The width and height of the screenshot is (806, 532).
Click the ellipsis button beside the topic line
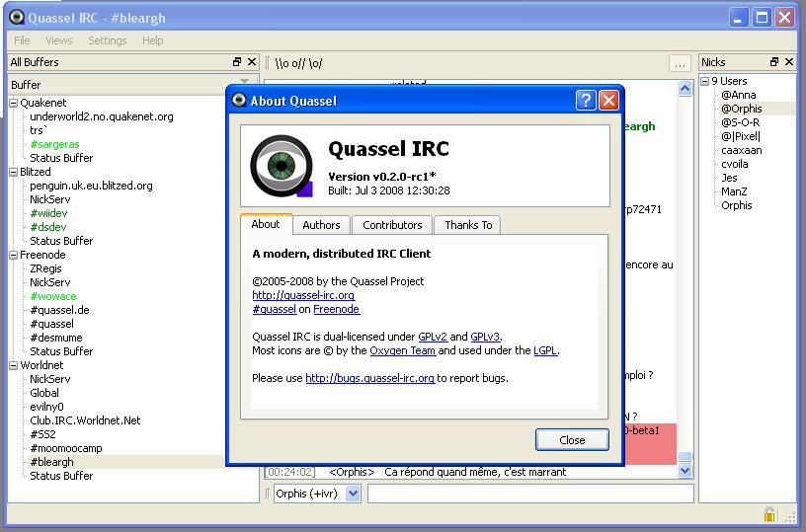point(680,64)
